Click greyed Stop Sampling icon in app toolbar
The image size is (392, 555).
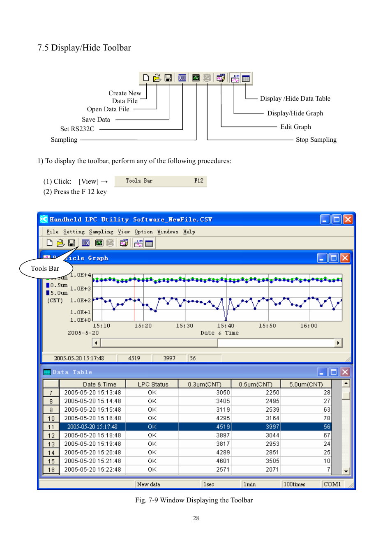[x=110, y=243]
